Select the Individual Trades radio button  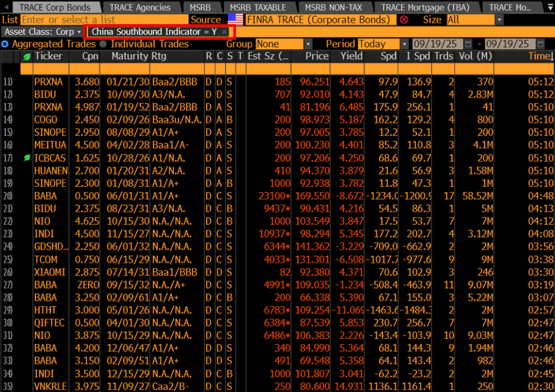(x=103, y=44)
